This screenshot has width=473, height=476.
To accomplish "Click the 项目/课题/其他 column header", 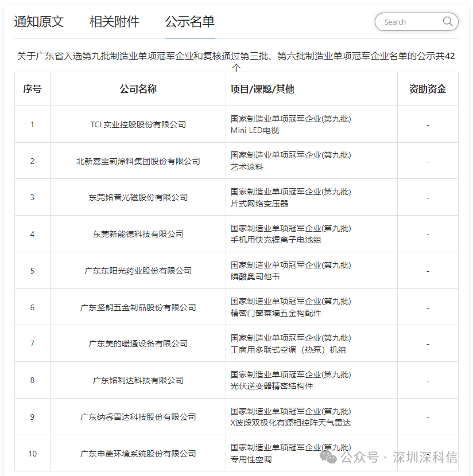I will click(x=312, y=89).
